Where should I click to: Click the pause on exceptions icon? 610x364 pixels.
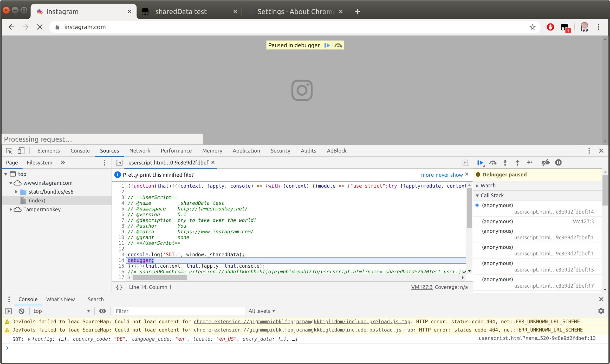558,163
